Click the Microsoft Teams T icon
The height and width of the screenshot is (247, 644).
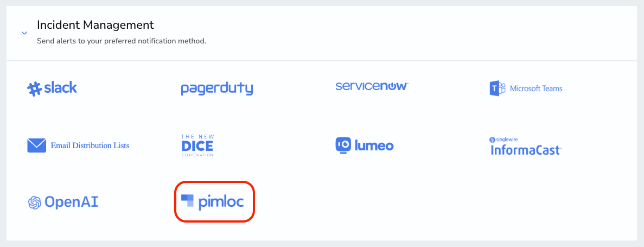coord(497,88)
